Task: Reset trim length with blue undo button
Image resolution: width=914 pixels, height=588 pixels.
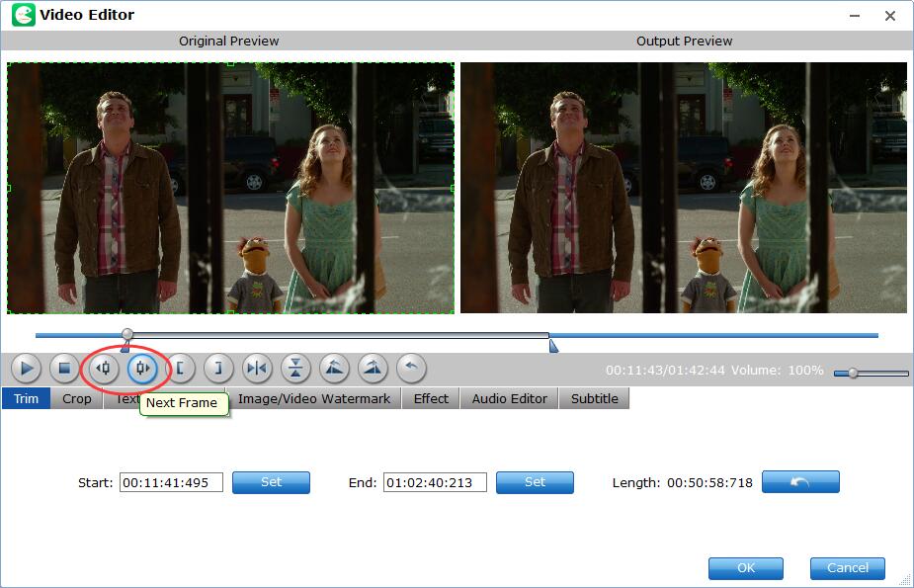Action: tap(801, 482)
